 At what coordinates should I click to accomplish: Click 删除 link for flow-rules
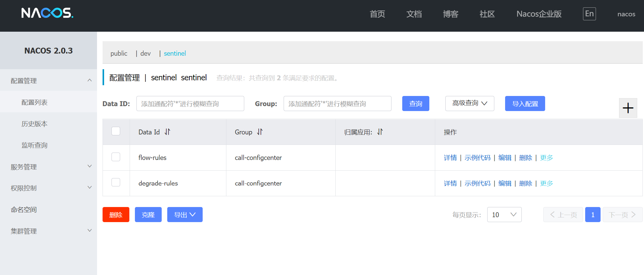pyautogui.click(x=525, y=158)
